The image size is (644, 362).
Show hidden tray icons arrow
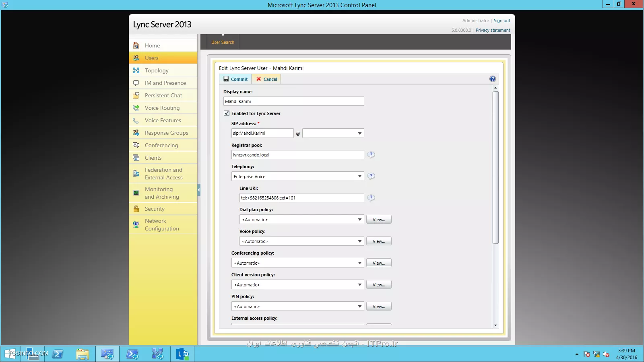577,354
